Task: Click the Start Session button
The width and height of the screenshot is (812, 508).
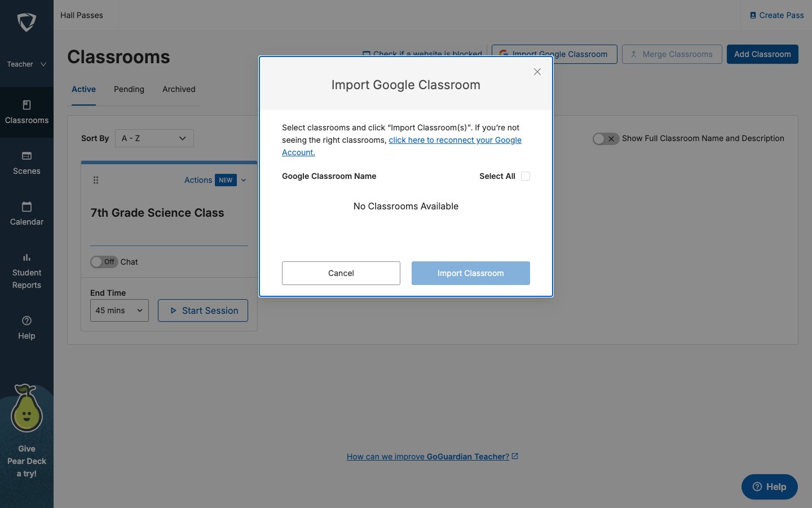Action: [x=203, y=310]
